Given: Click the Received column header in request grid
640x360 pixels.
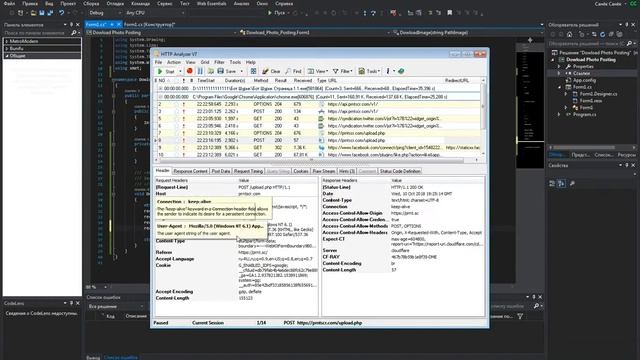Looking at the screenshot, I should [303, 81].
